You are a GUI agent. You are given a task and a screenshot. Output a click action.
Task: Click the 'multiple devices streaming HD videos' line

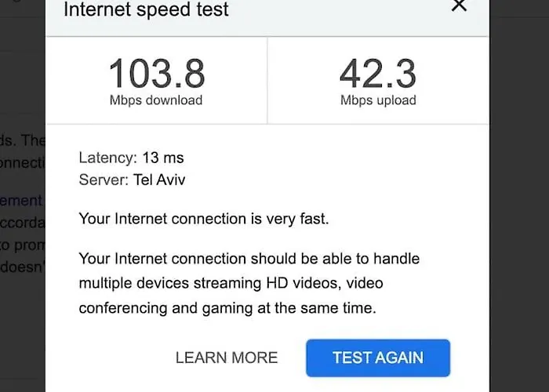click(231, 282)
